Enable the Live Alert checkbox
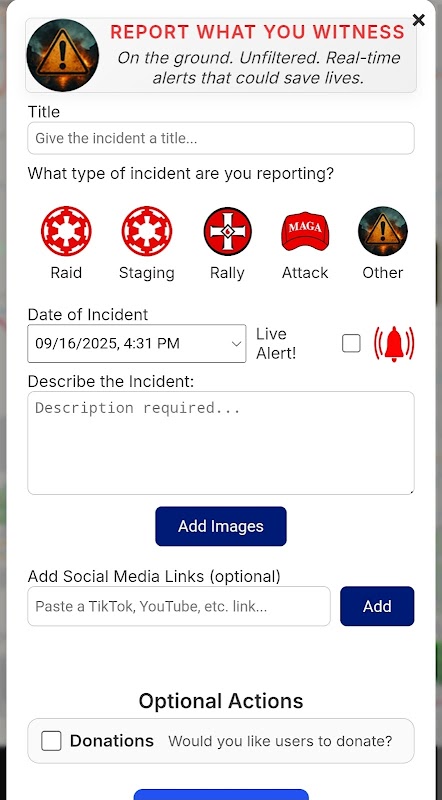The image size is (442, 800). tap(351, 343)
